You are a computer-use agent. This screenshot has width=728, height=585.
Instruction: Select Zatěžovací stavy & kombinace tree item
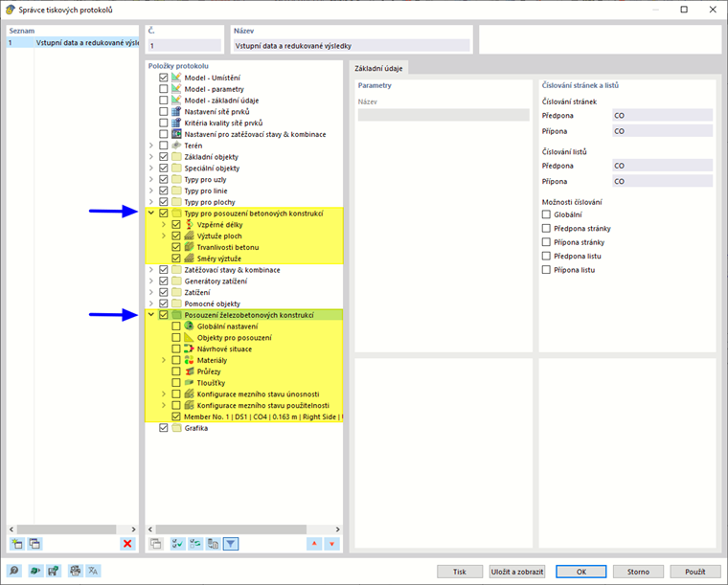click(x=232, y=270)
